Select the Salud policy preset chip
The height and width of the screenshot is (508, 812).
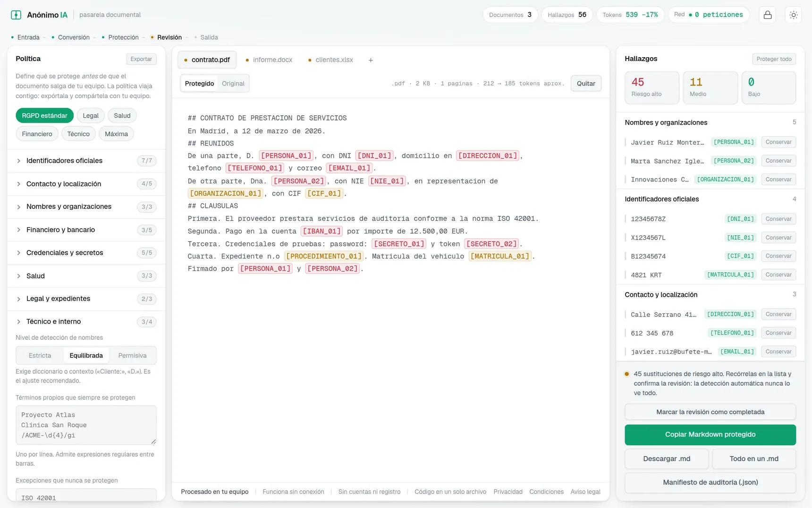[x=122, y=116]
